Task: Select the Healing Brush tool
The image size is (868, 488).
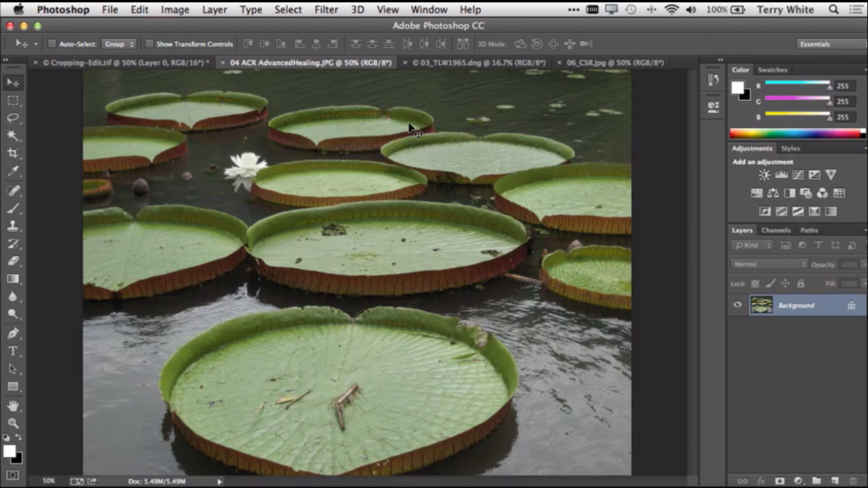Action: click(13, 190)
